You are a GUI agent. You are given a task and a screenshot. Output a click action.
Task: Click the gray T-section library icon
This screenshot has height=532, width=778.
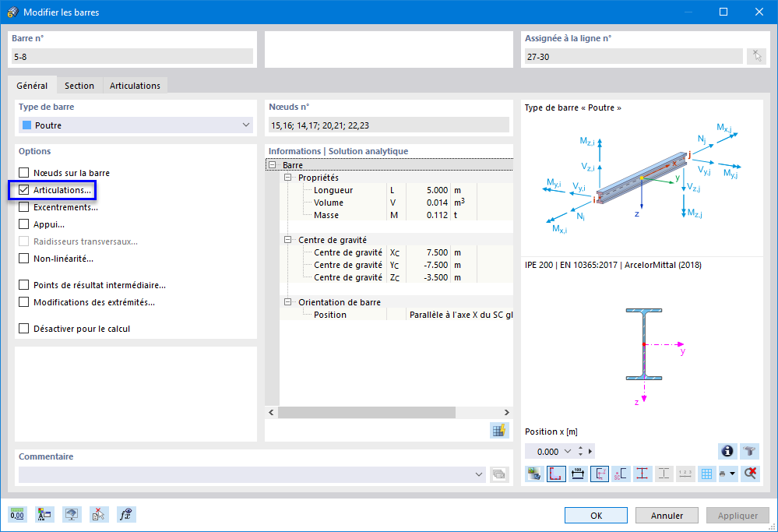(x=750, y=451)
